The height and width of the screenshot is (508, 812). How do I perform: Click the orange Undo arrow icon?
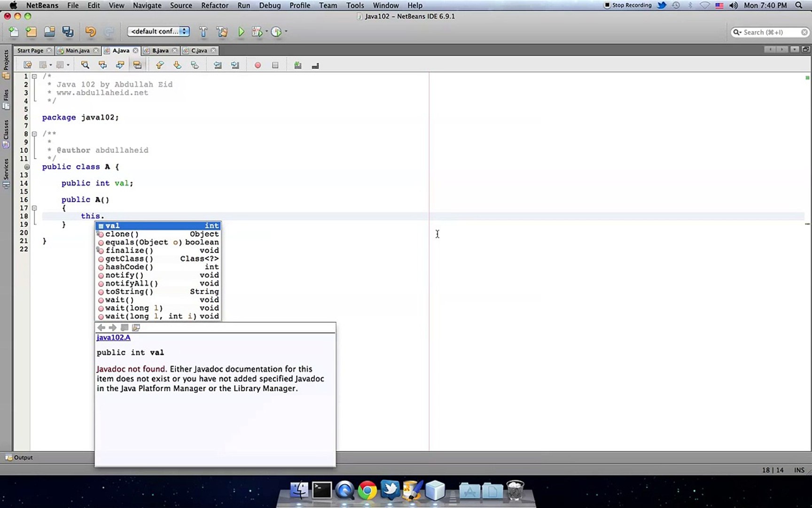[90, 32]
